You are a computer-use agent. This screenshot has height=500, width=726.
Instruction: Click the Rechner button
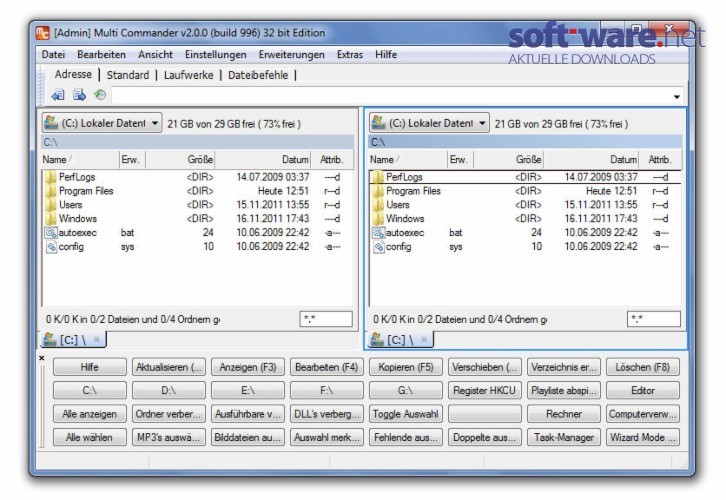coord(564,414)
